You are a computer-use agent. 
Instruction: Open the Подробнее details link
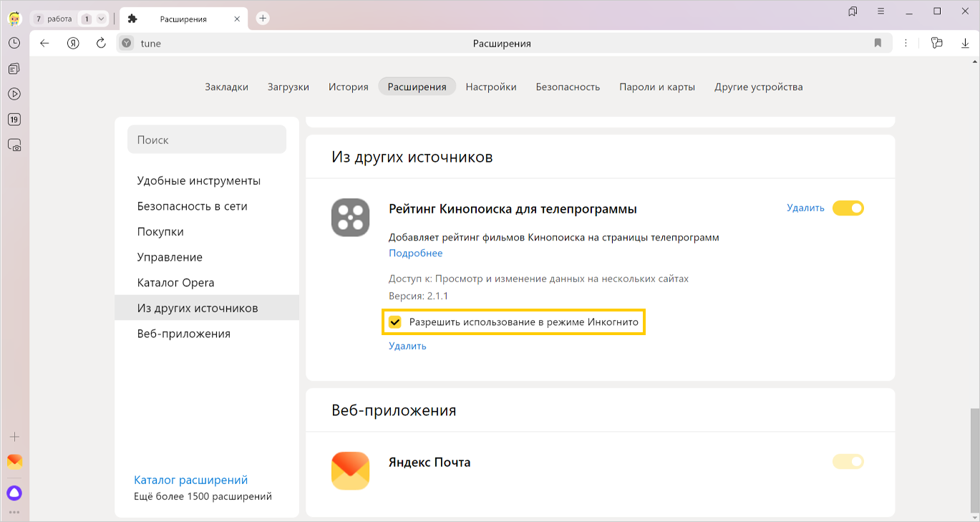click(x=416, y=253)
